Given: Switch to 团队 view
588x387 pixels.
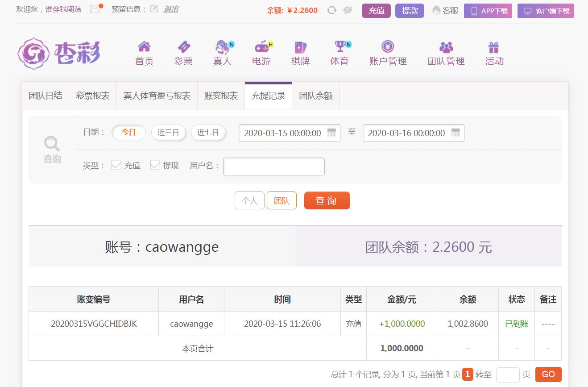Looking at the screenshot, I should (x=282, y=200).
